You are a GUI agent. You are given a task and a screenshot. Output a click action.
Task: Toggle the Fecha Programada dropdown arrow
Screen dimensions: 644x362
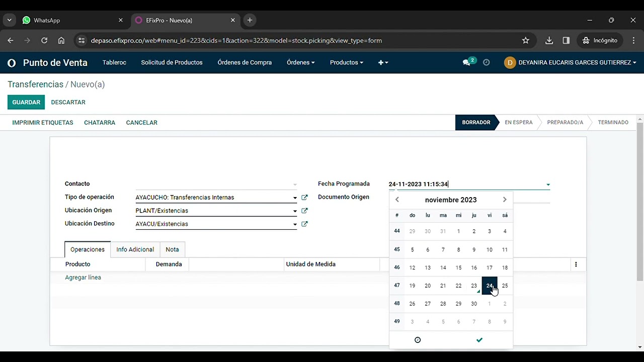pyautogui.click(x=548, y=185)
